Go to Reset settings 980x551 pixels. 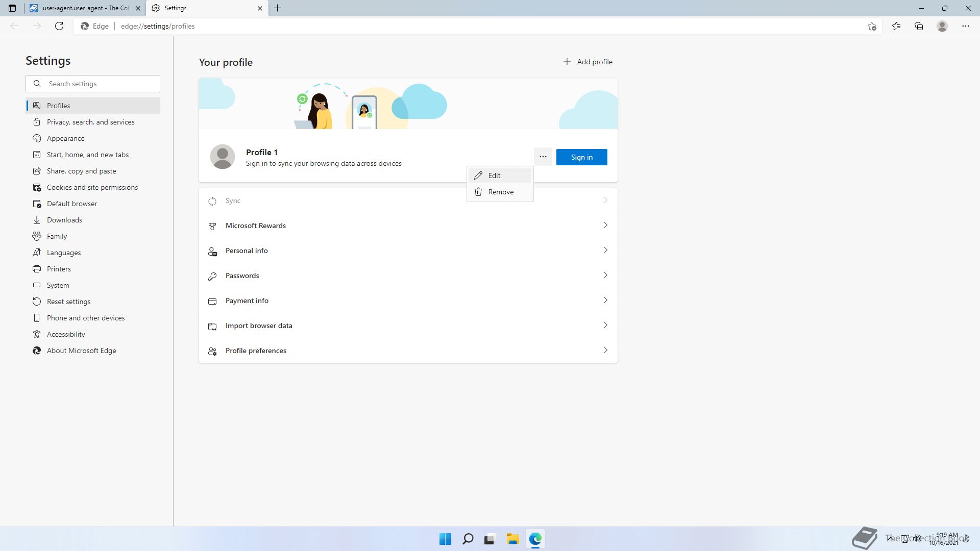coord(93,302)
